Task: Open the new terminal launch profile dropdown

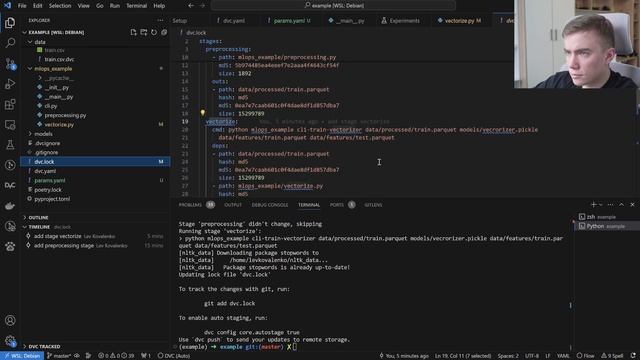Action: coord(600,204)
